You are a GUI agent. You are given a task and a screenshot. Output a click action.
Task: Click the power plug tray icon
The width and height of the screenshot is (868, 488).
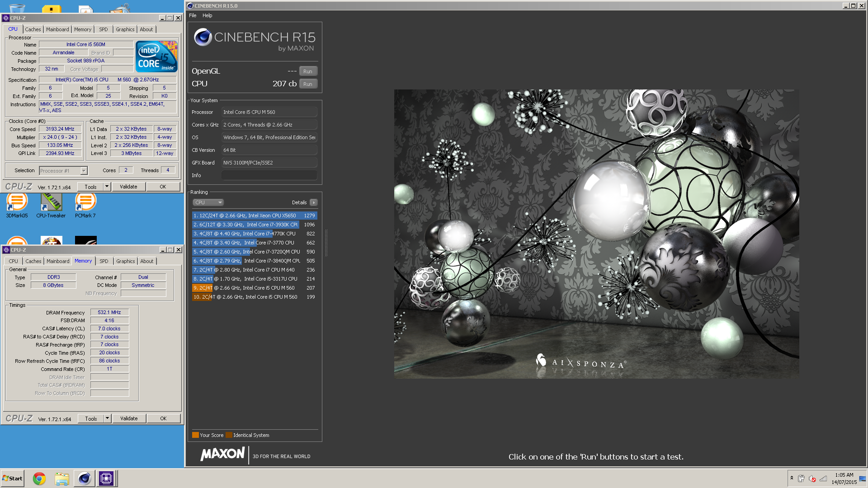point(801,479)
